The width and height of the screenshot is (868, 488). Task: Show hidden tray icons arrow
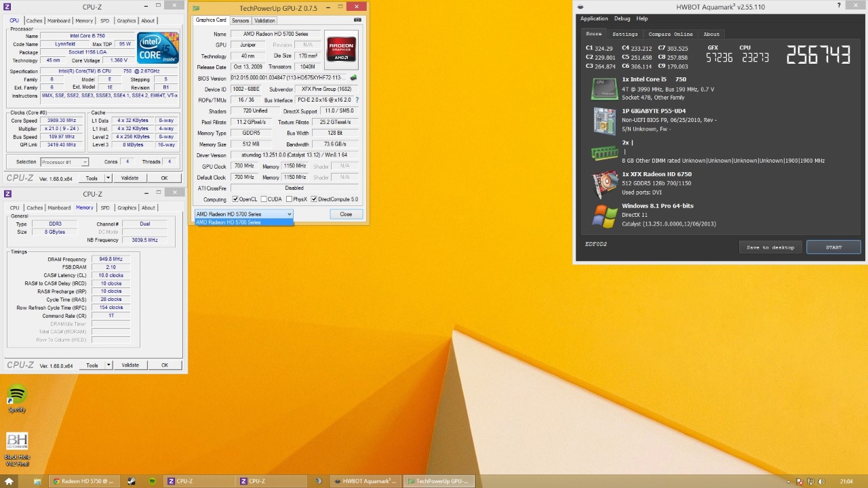[789, 481]
